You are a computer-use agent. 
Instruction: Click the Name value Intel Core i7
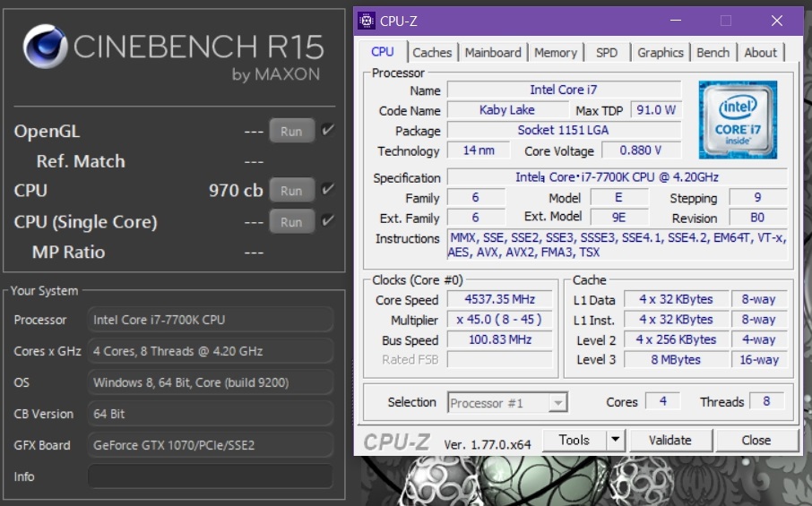(x=564, y=90)
